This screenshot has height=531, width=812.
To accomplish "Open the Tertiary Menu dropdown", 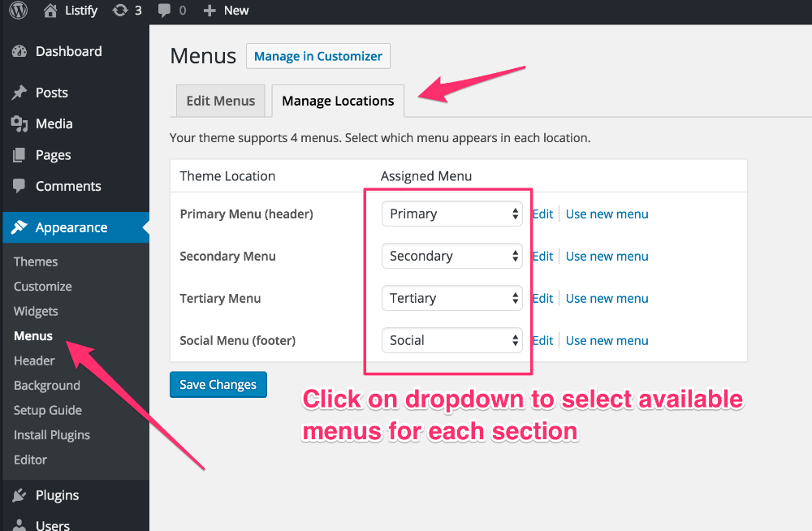I will pos(452,299).
